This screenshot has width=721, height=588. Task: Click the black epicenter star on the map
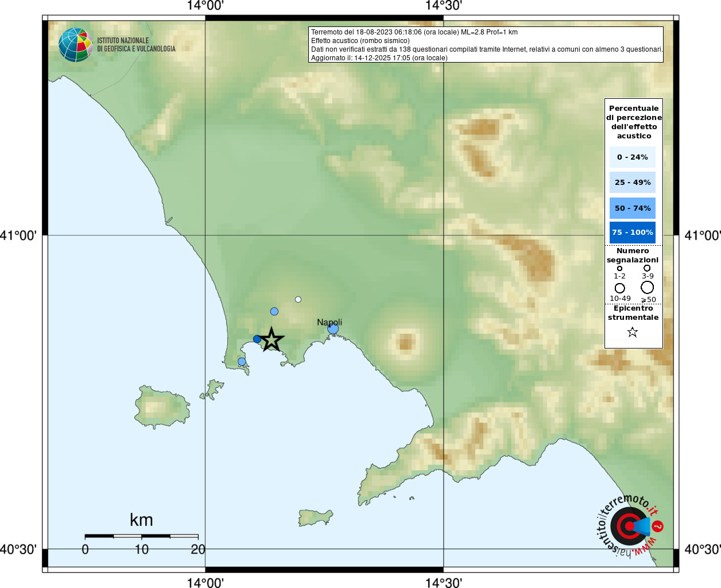271,340
